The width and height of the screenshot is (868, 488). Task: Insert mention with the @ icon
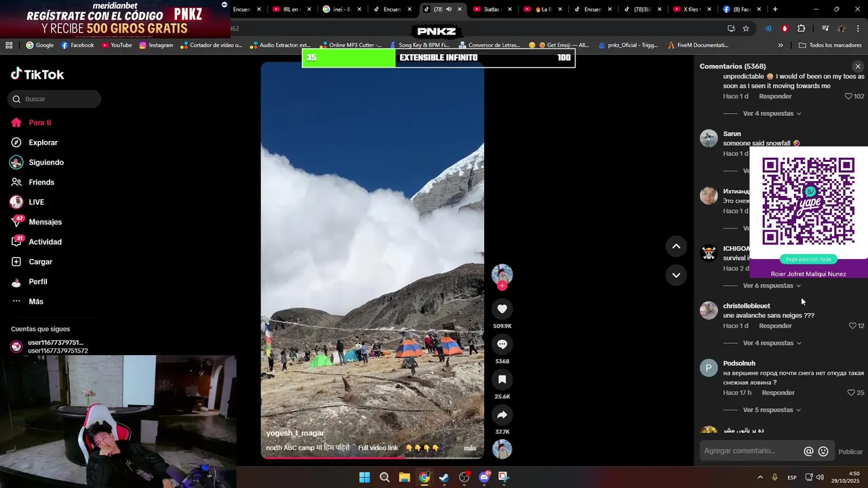tap(808, 451)
